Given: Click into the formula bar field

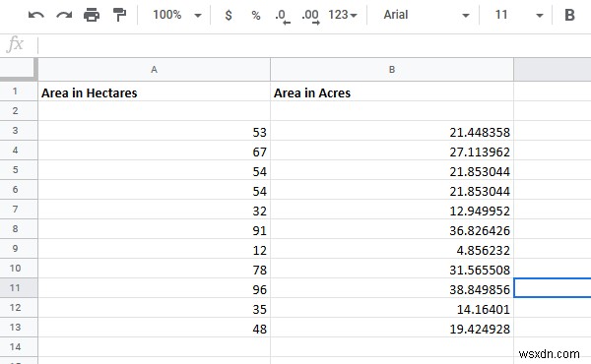Looking at the screenshot, I should tap(314, 45).
